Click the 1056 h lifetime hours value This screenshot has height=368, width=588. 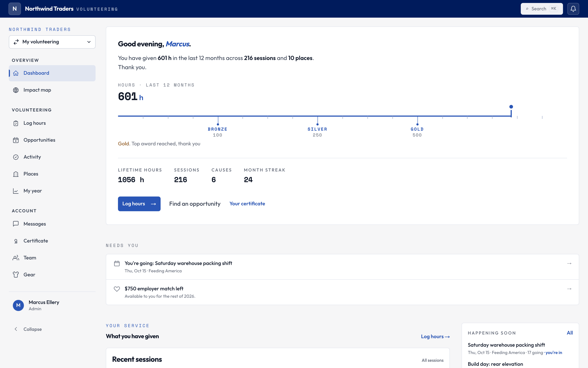click(131, 180)
